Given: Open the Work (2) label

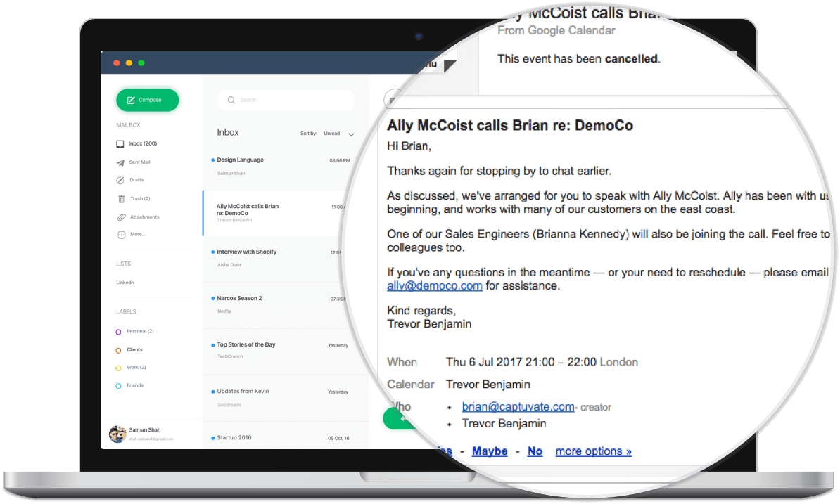Looking at the screenshot, I should click(136, 368).
